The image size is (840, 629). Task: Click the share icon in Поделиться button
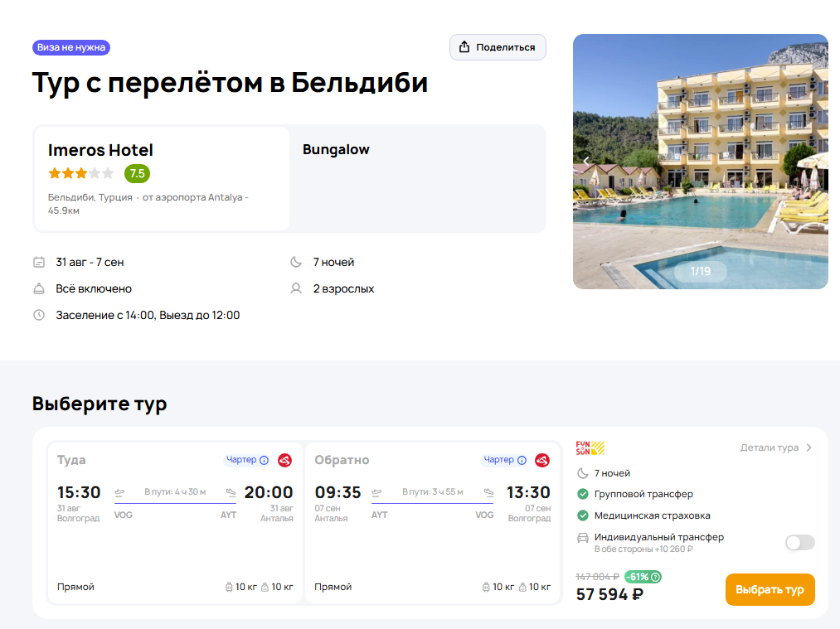coord(464,47)
